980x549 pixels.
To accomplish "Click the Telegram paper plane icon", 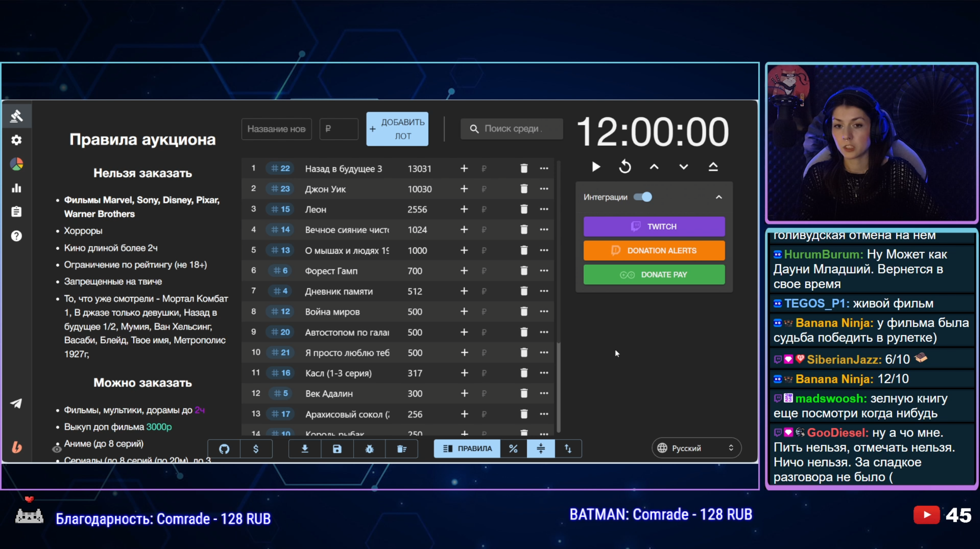I will [x=16, y=403].
